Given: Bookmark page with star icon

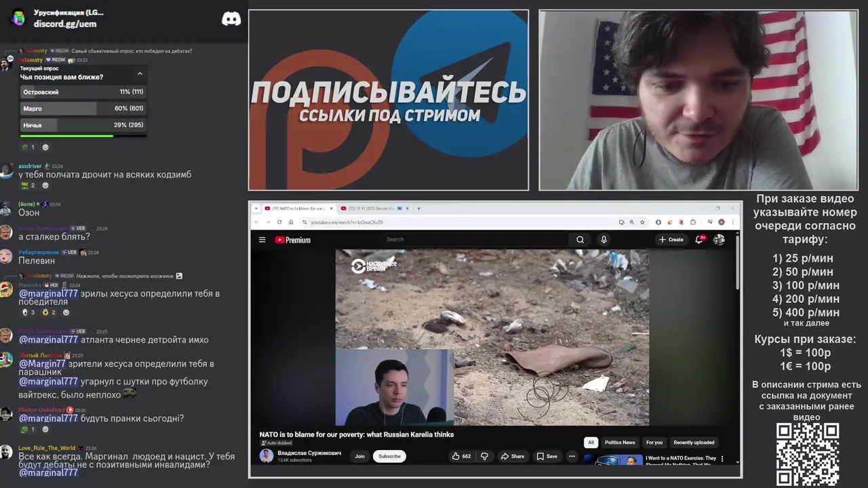Looking at the screenshot, I should point(642,222).
